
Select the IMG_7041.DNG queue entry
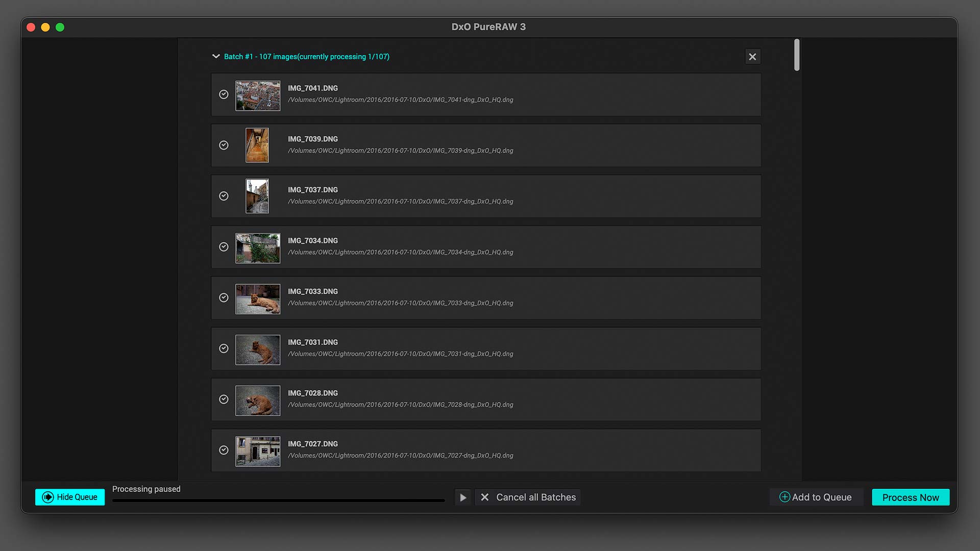click(x=485, y=94)
